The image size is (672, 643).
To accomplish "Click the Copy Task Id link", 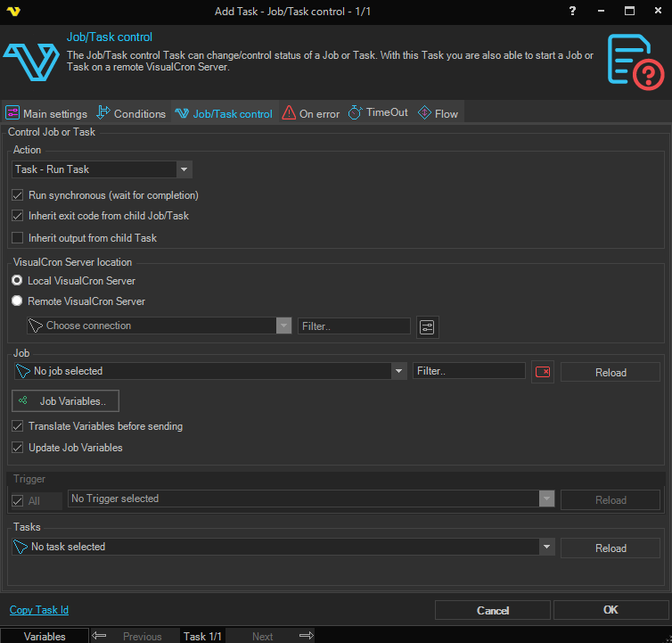I will (x=38, y=610).
